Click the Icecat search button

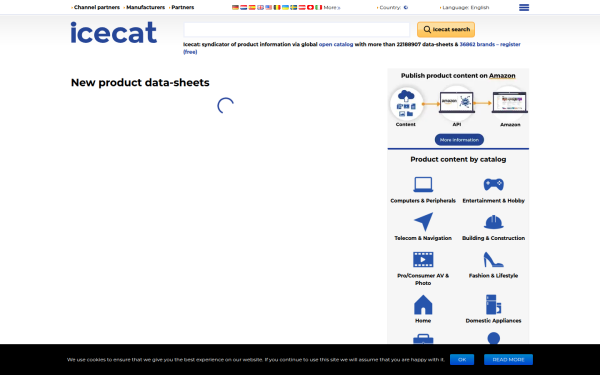pos(446,29)
